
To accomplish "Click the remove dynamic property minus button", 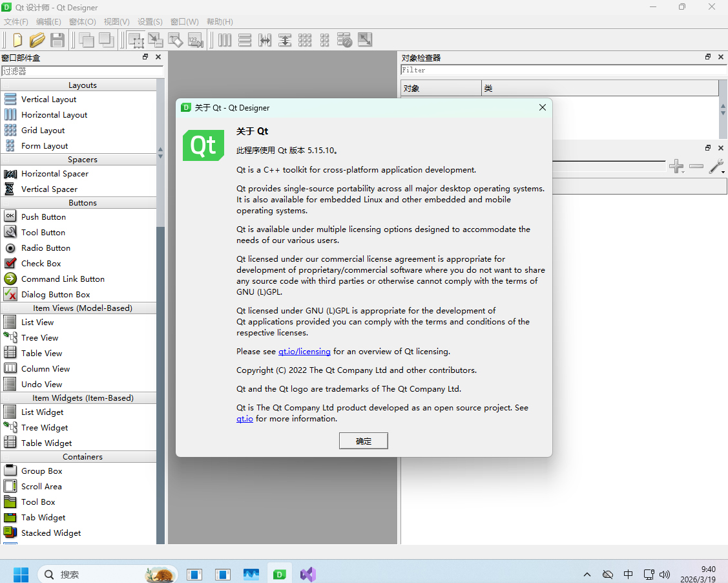I will [x=696, y=166].
